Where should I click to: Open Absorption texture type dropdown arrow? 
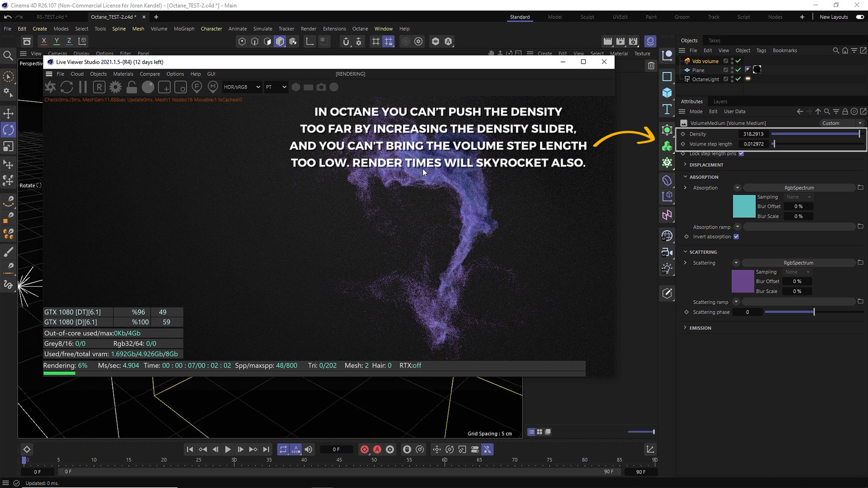click(737, 188)
